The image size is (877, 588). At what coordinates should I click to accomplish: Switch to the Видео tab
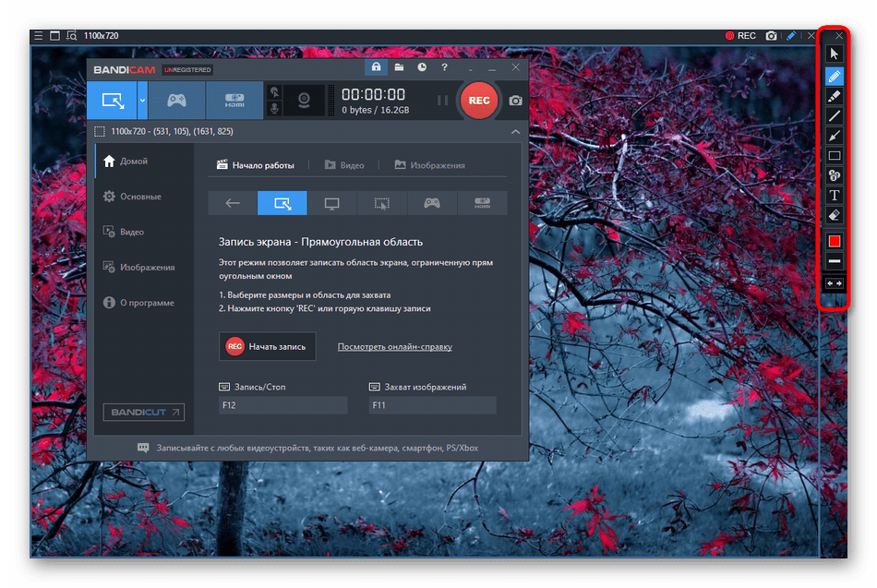344,165
